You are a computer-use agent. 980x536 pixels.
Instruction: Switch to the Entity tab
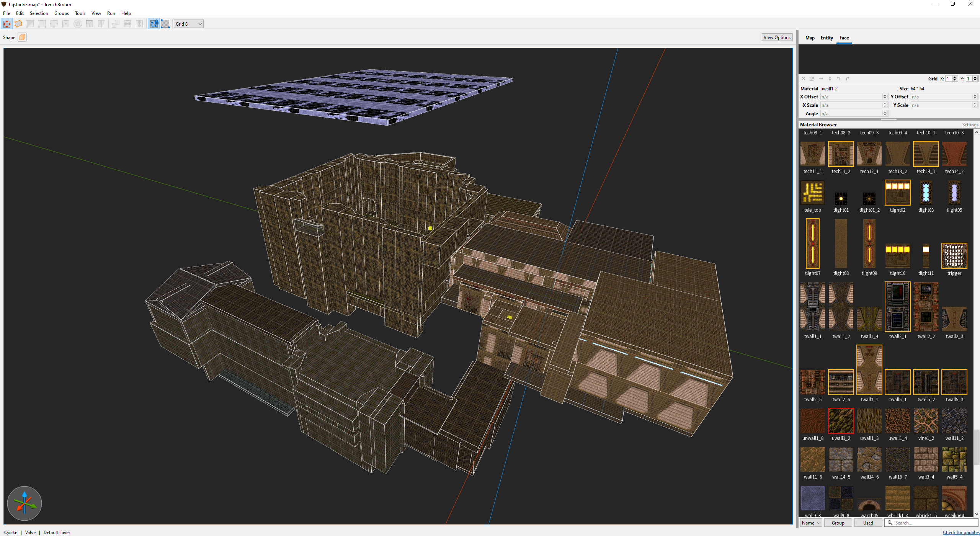click(x=826, y=38)
